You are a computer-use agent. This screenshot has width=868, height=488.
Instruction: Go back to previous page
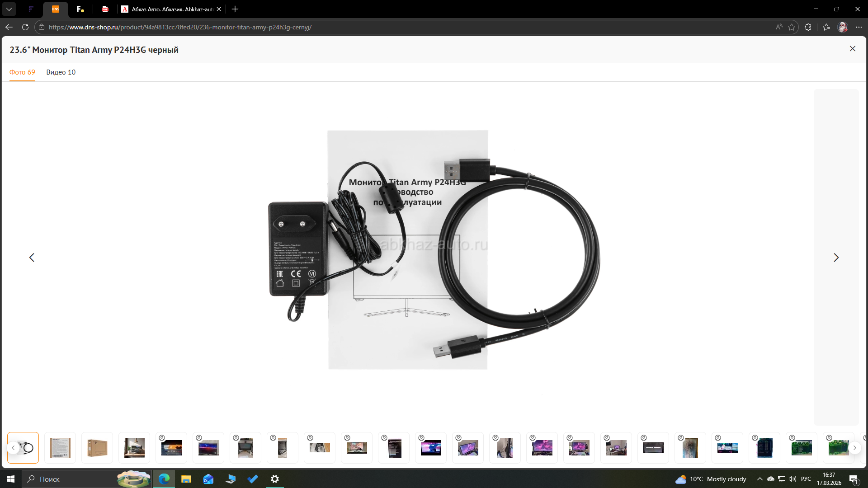click(x=9, y=27)
